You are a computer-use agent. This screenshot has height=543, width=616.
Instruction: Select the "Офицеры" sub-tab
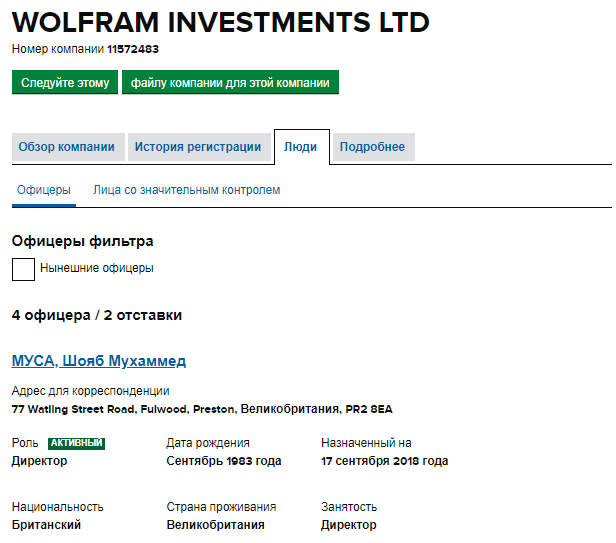(x=44, y=190)
